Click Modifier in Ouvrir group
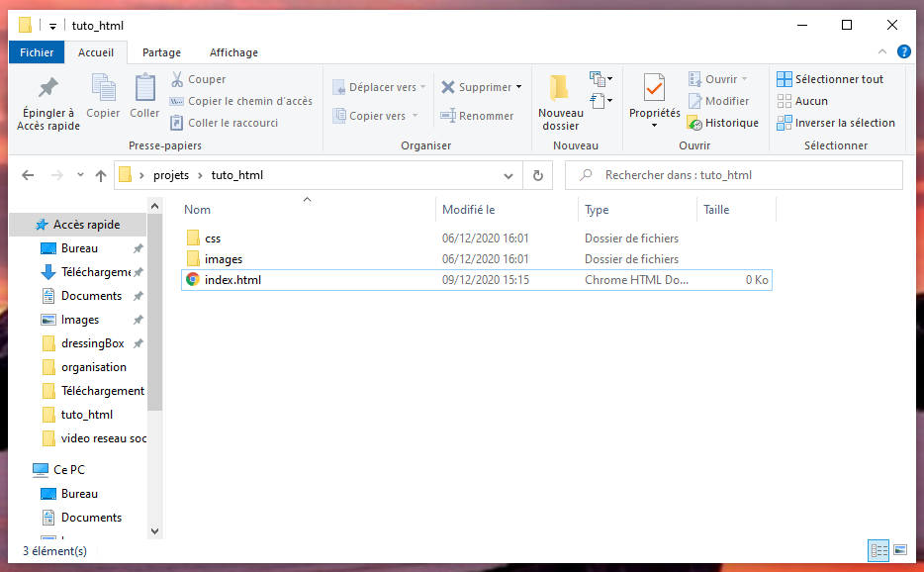 [x=719, y=101]
